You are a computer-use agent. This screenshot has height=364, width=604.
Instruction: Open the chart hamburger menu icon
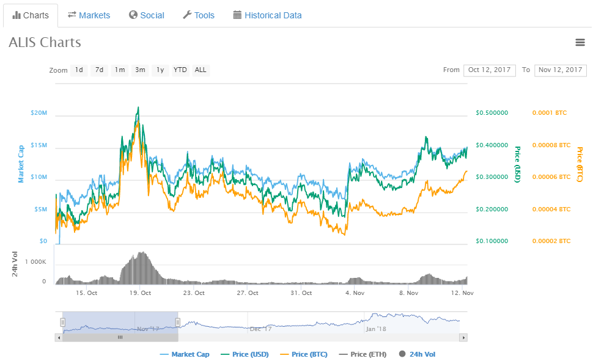pos(580,42)
